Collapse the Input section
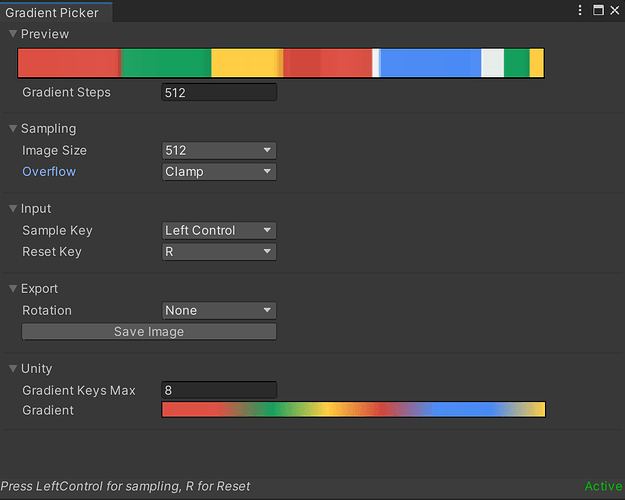 [x=13, y=208]
